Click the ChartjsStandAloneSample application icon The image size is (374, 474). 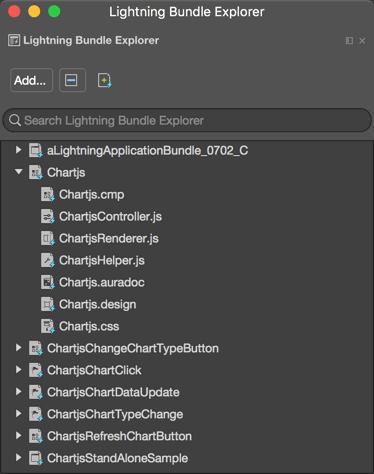click(x=35, y=458)
